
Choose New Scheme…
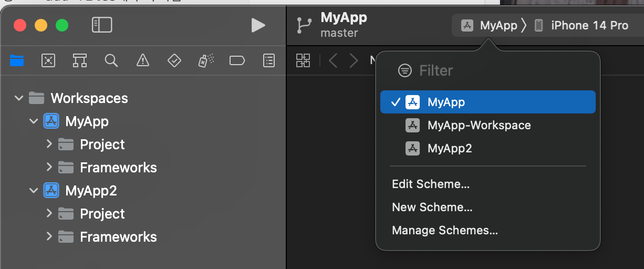(x=432, y=207)
